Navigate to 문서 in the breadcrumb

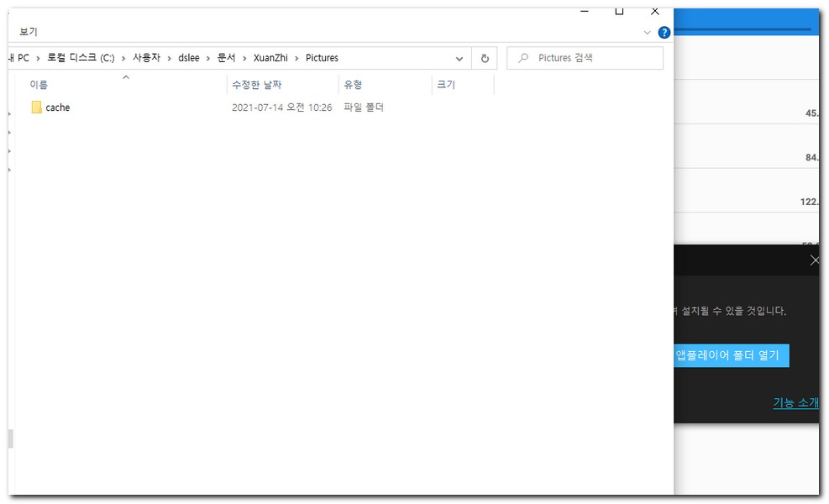pos(227,59)
